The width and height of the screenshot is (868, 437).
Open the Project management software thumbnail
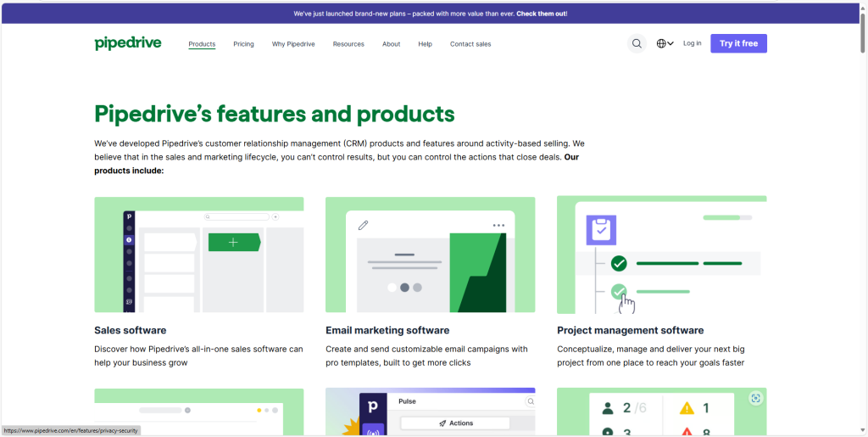tap(661, 255)
